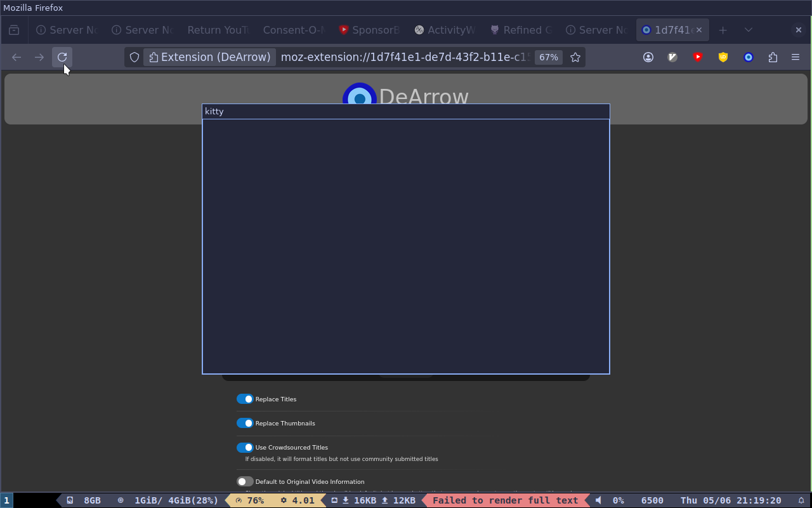
Task: Click the 76% CPU indicator
Action: tap(249, 500)
